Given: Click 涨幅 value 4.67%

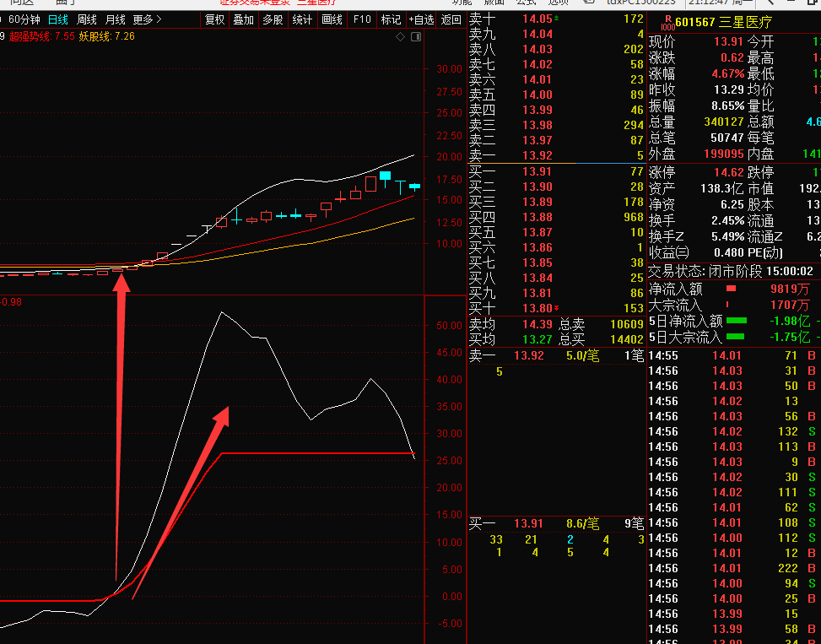Looking at the screenshot, I should (728, 73).
